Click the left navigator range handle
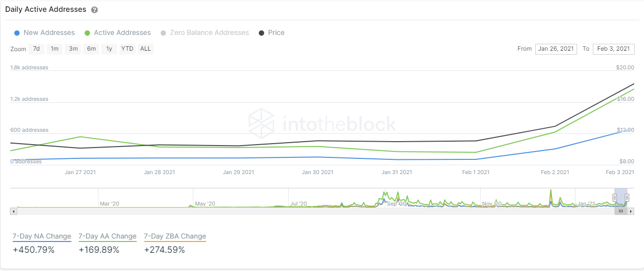Viewport: 644px width, 271px height. pos(614,197)
